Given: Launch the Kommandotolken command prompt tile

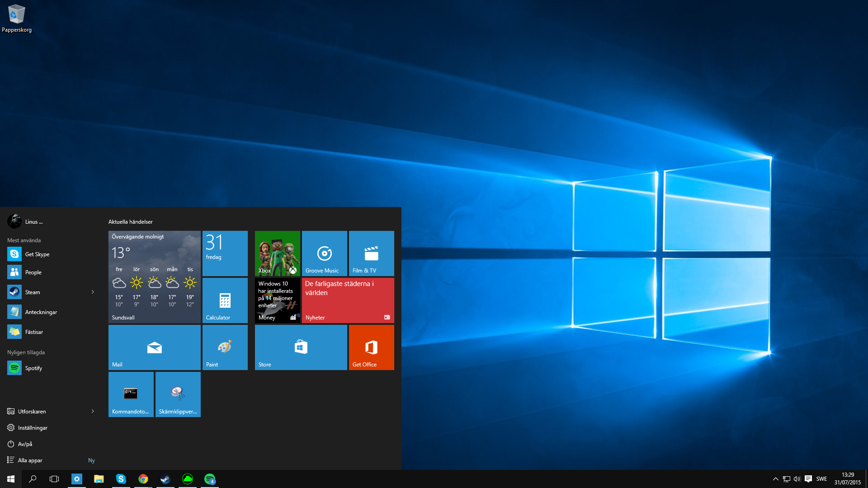Looking at the screenshot, I should 131,394.
